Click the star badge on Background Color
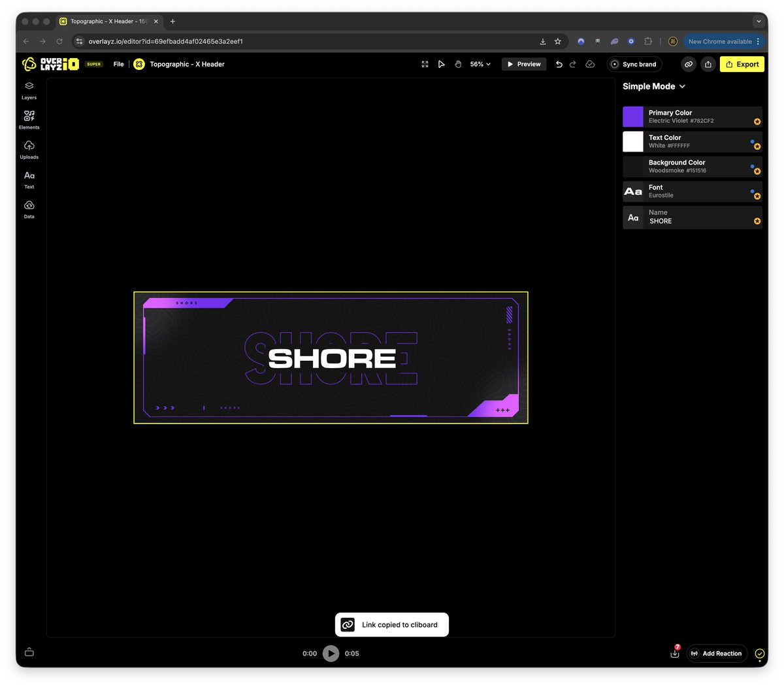The width and height of the screenshot is (784, 687). [757, 171]
